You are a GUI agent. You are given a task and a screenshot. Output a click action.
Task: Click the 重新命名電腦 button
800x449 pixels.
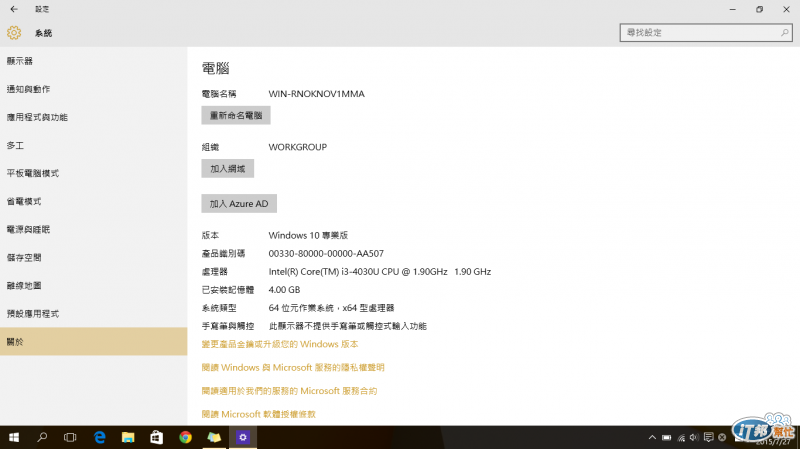pos(236,115)
